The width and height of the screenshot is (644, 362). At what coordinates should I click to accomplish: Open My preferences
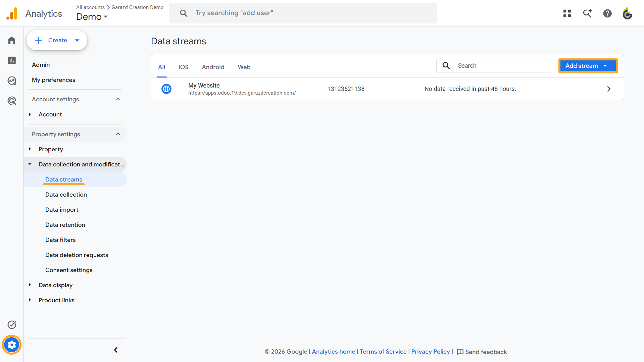[x=53, y=80]
